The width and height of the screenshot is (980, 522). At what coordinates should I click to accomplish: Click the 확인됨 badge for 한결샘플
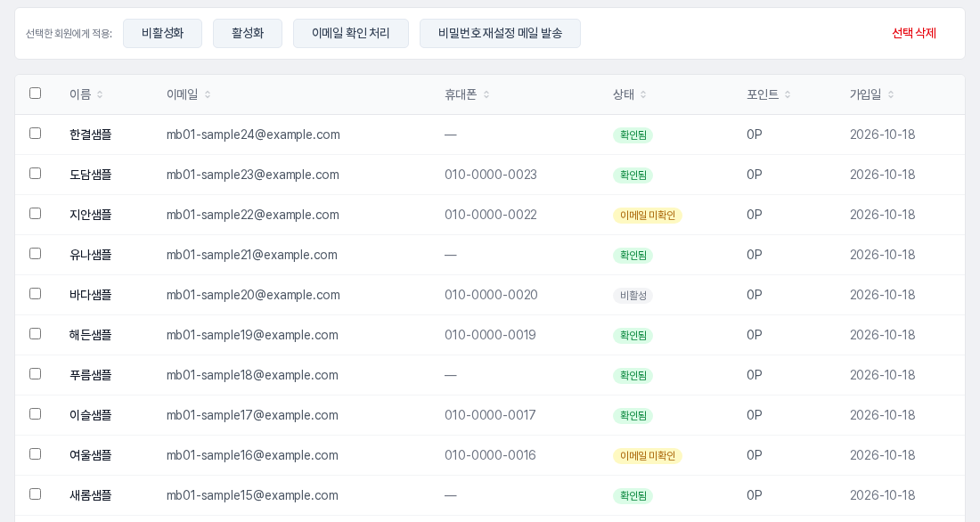(x=633, y=135)
